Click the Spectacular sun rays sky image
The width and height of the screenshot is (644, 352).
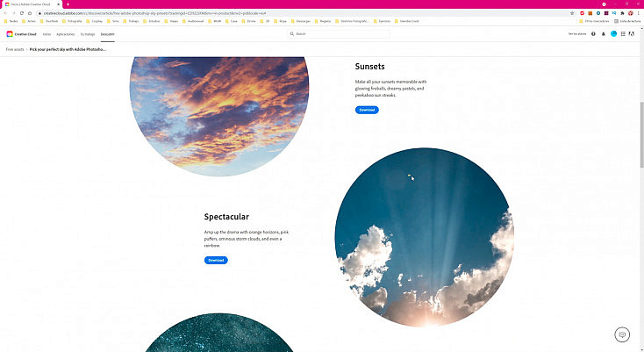point(425,237)
